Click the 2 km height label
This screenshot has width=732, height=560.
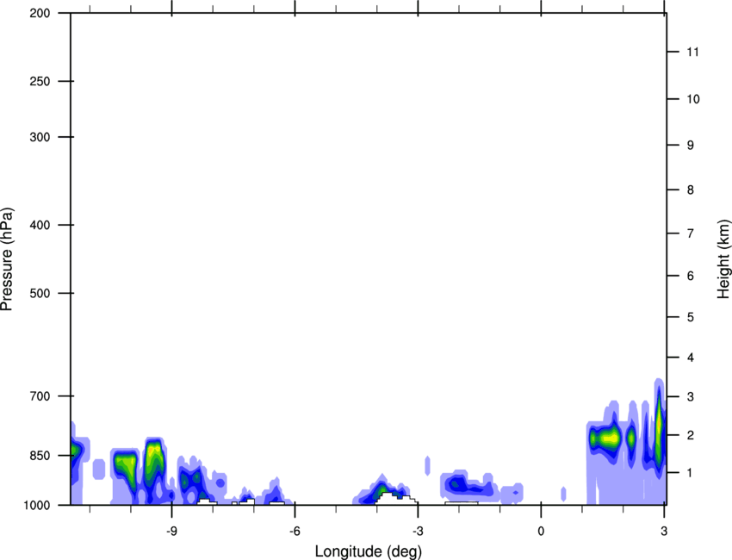click(691, 435)
